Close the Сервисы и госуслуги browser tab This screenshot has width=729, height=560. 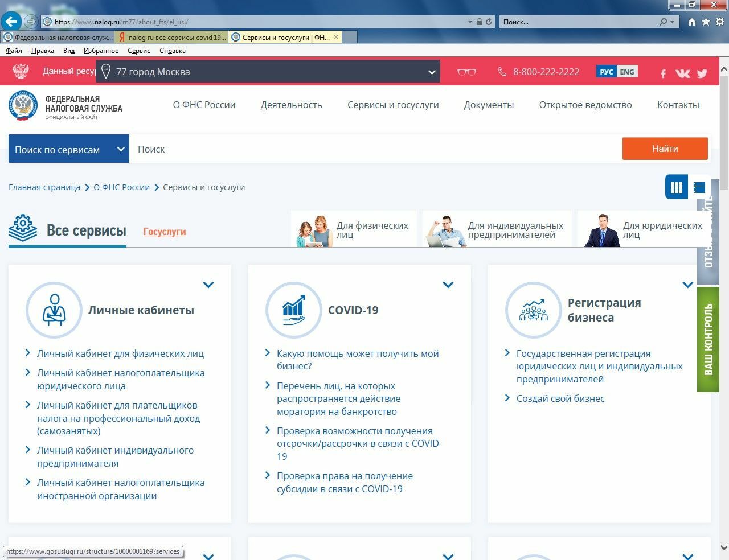coord(336,37)
